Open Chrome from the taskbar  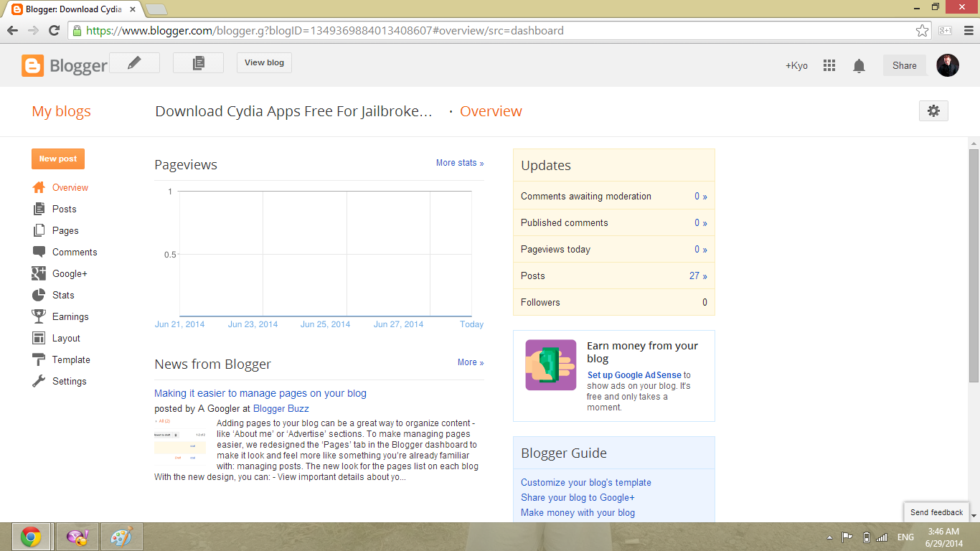[x=31, y=536]
